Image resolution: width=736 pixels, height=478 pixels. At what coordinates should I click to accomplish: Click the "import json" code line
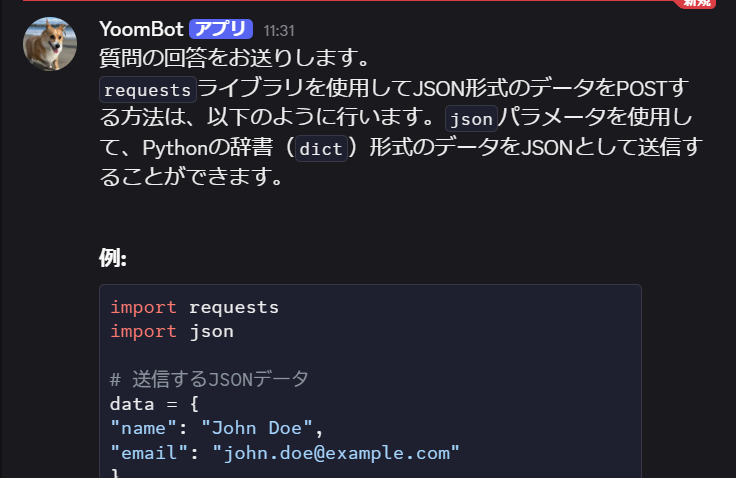(171, 331)
